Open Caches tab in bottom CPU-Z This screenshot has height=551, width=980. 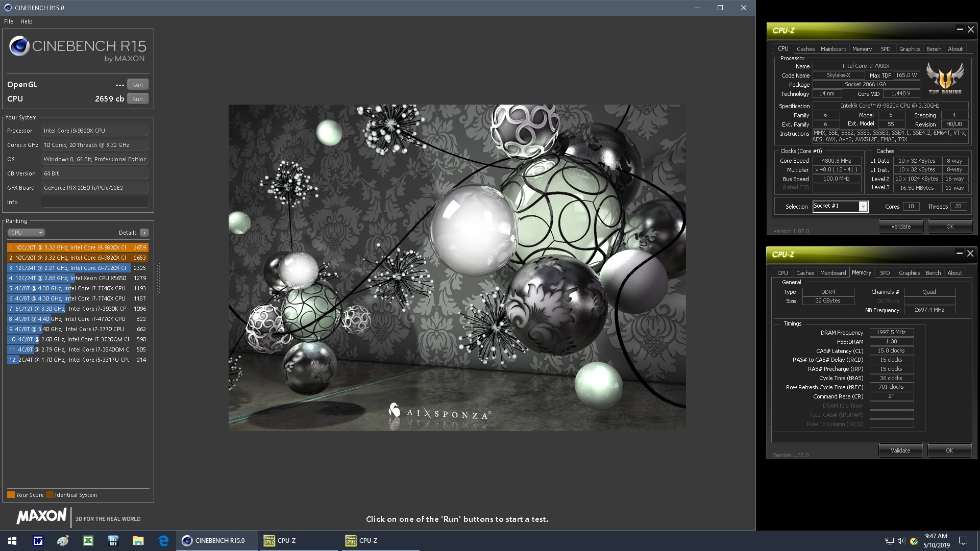point(805,273)
